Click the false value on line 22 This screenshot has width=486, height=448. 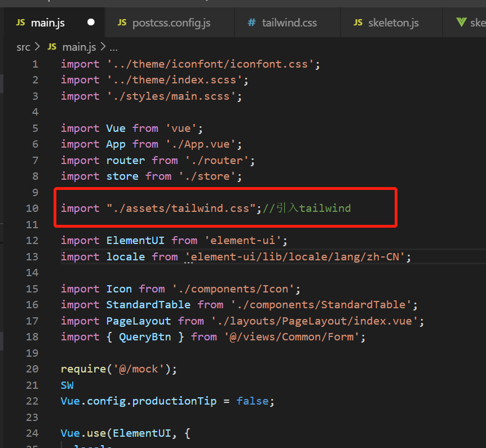point(252,401)
